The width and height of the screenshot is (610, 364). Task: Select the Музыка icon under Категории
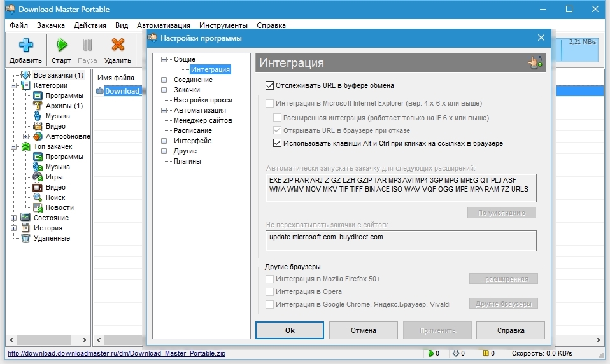click(x=38, y=116)
